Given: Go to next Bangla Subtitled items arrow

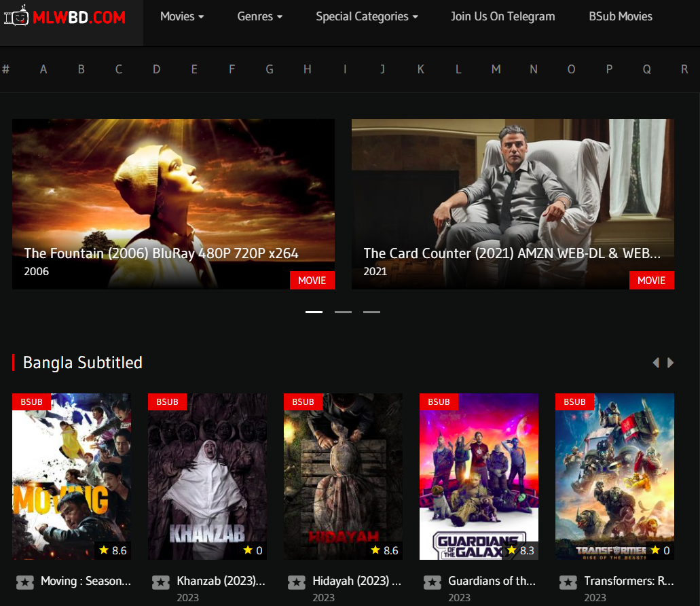Looking at the screenshot, I should 670,363.
